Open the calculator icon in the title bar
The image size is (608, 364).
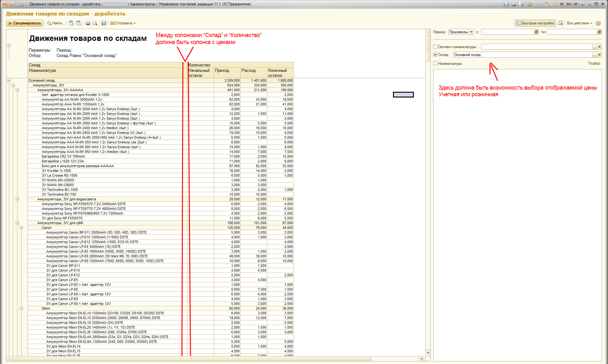[546, 4]
